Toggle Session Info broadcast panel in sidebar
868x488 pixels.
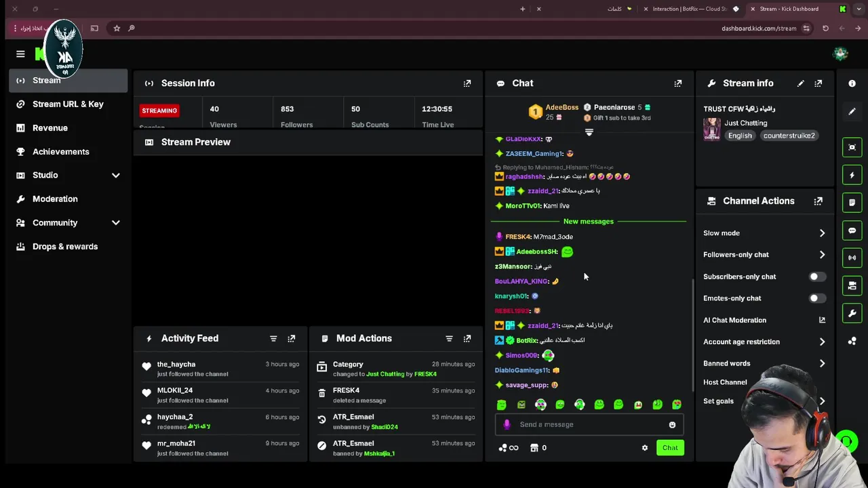tap(852, 258)
